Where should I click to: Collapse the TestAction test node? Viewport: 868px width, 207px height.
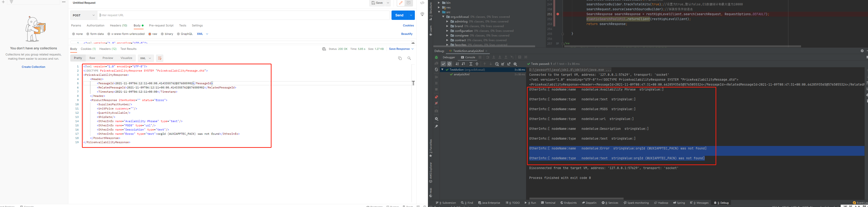click(442, 69)
